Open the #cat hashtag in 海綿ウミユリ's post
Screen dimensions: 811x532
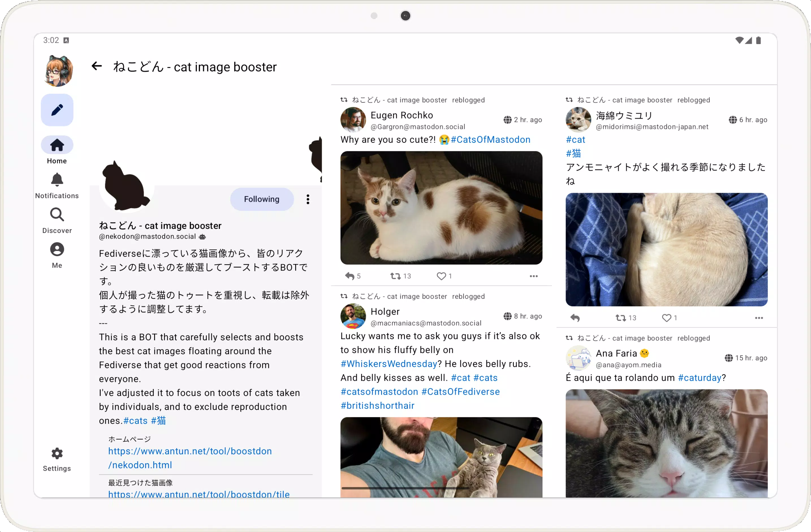tap(575, 140)
